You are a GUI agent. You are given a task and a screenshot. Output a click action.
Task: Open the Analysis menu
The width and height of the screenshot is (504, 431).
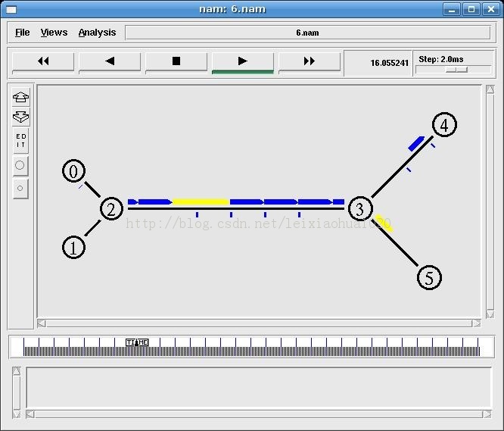(97, 33)
